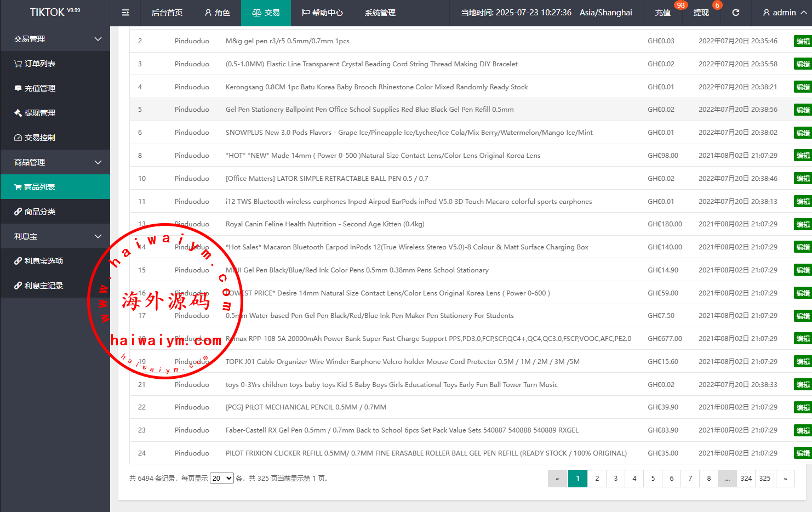Open the per-page records dropdown
This screenshot has width=812, height=512.
pos(222,479)
